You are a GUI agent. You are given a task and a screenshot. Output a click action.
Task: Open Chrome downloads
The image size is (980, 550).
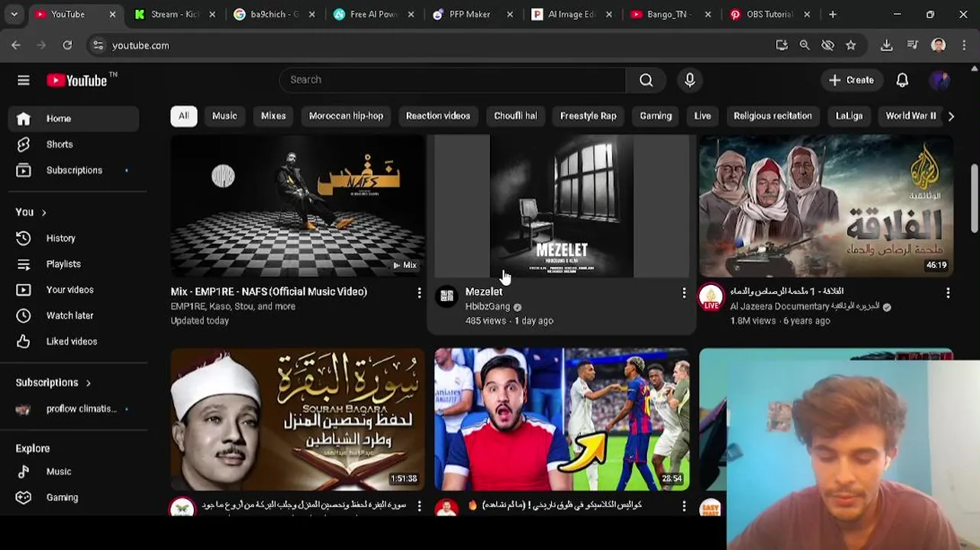pos(886,45)
